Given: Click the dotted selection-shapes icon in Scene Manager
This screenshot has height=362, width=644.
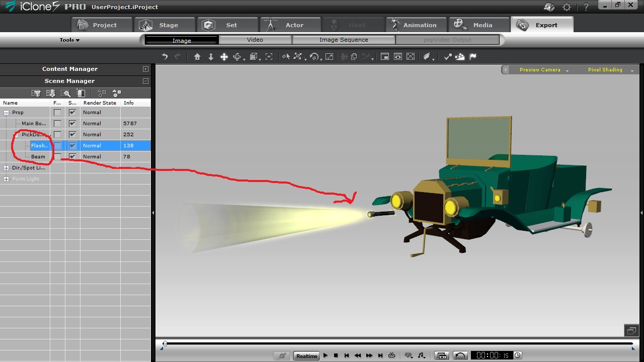Looking at the screenshot, I should (x=102, y=93).
